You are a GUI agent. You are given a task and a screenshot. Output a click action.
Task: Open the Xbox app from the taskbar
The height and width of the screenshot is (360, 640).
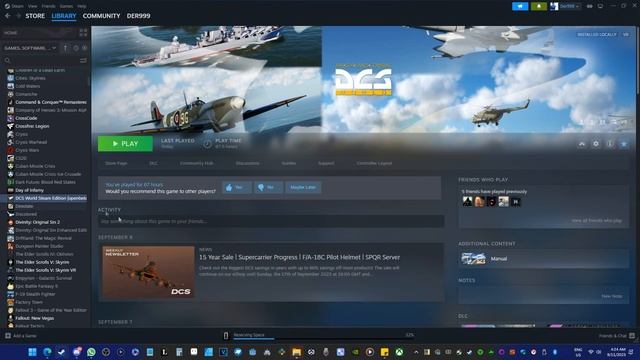[x=399, y=352]
